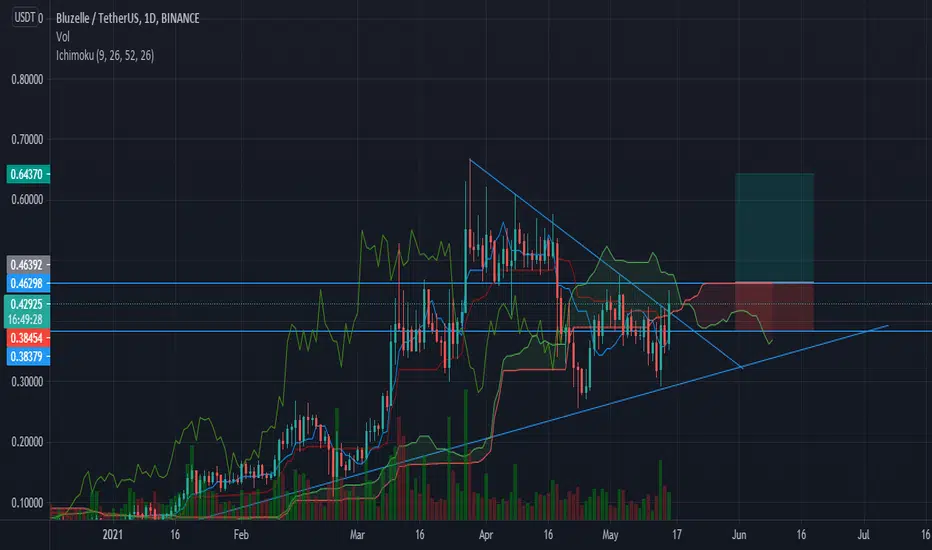Click the USDT currency label
932x550 pixels.
click(x=24, y=18)
